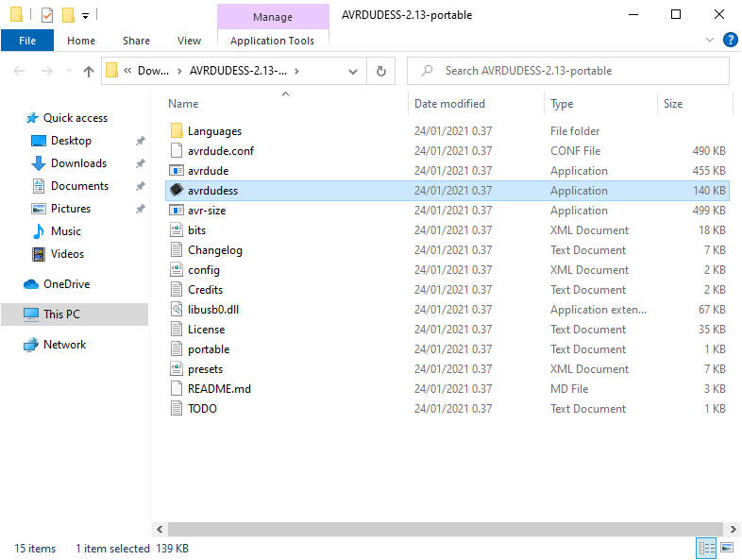
Task: Open the File menu tab
Action: coord(27,41)
